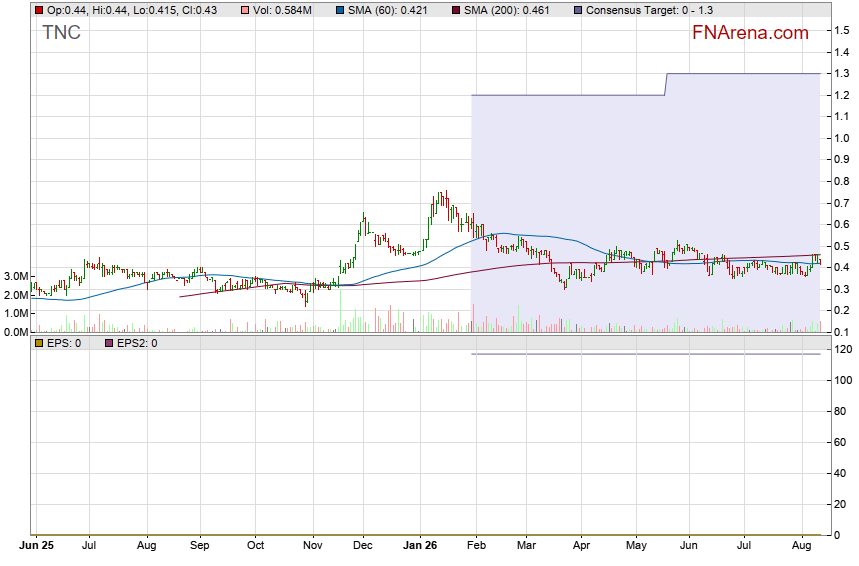The width and height of the screenshot is (859, 566).
Task: Click the 'SMA (60): 0.421' legend text
Action: coord(387,10)
